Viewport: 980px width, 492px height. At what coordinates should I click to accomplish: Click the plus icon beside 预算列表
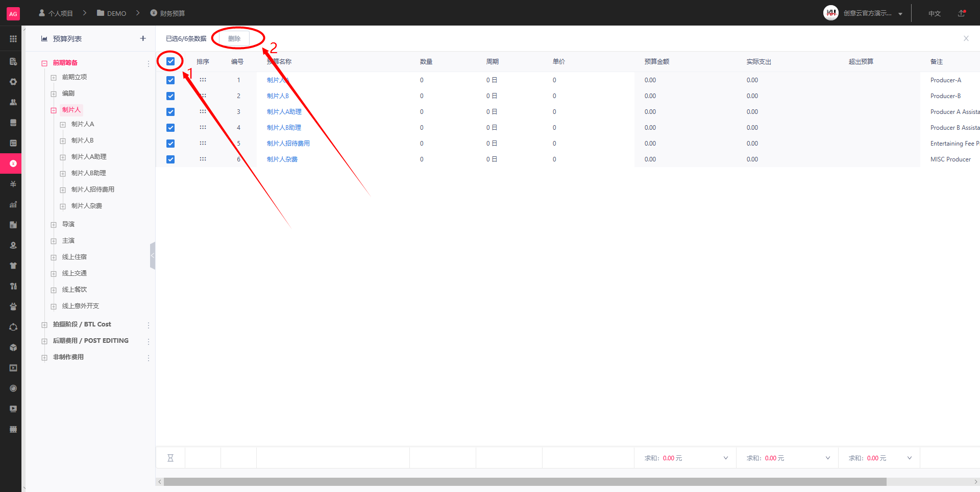tap(143, 38)
